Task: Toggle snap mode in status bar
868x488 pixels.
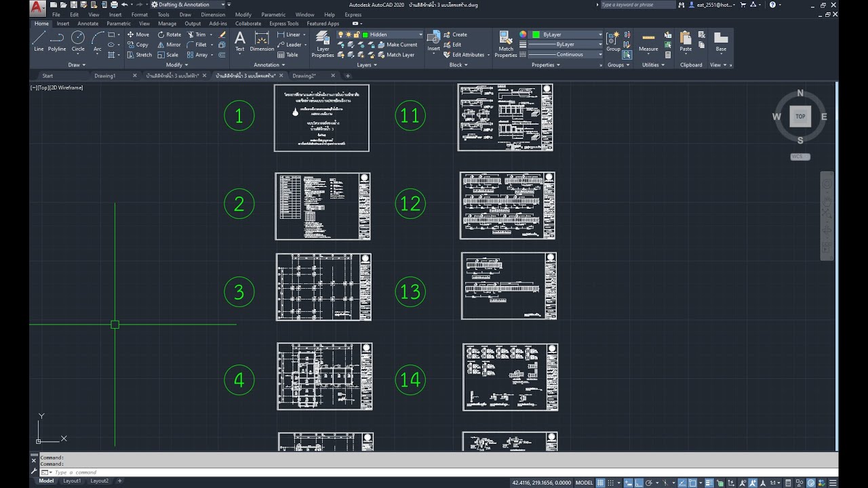Action: click(x=610, y=483)
